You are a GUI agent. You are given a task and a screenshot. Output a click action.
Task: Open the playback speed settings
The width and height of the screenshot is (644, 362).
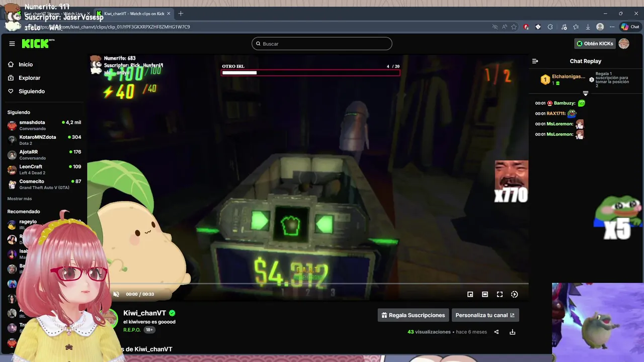pos(514,294)
